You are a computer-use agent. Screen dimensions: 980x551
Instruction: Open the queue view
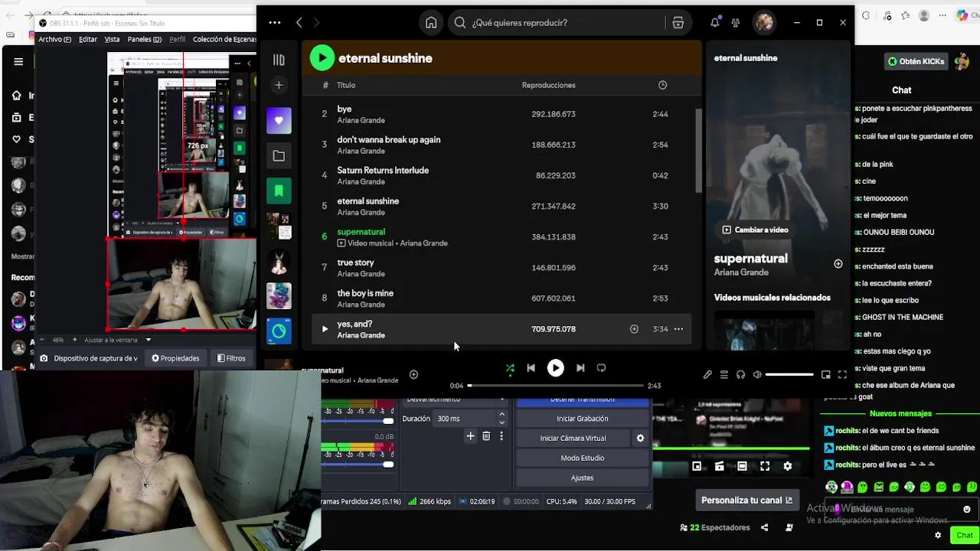pos(724,375)
